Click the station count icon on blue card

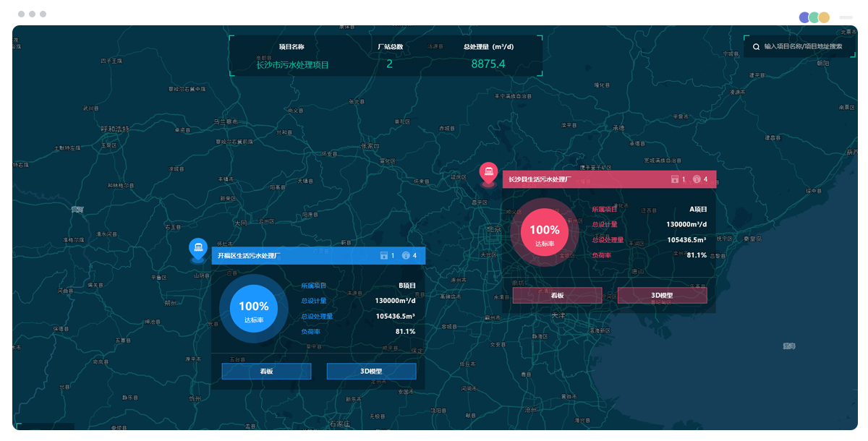coord(383,255)
